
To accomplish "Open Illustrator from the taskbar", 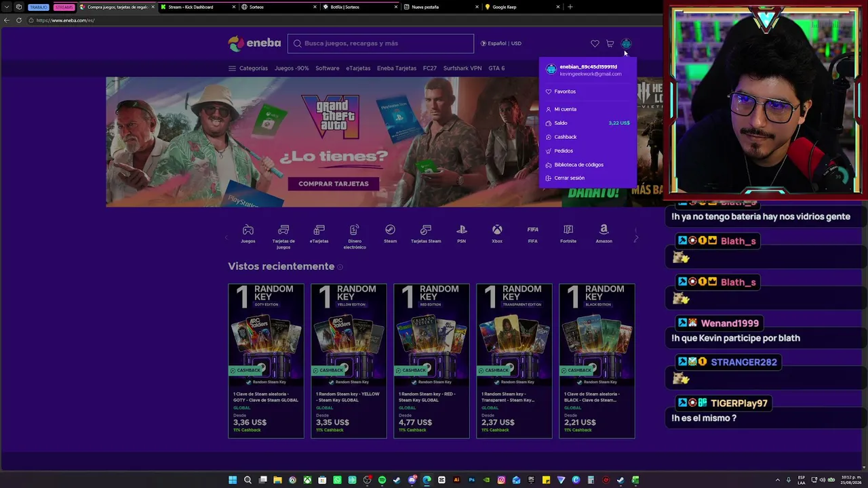I will tap(456, 480).
